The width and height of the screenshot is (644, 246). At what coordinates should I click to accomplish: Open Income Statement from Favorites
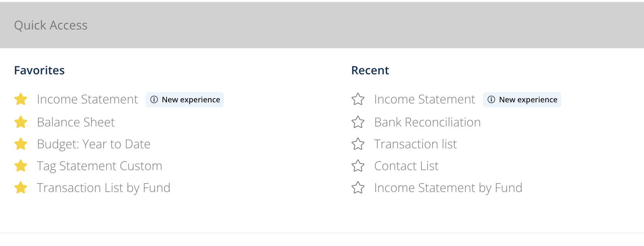click(87, 99)
